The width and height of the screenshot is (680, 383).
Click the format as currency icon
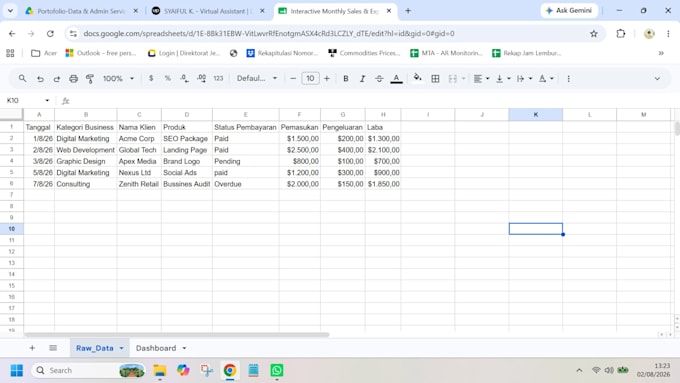coord(151,79)
